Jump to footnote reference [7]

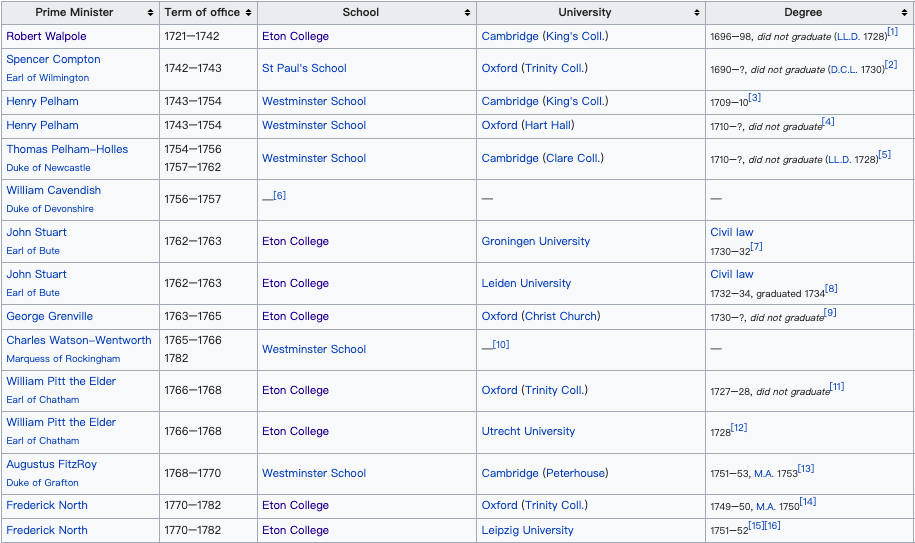point(756,247)
